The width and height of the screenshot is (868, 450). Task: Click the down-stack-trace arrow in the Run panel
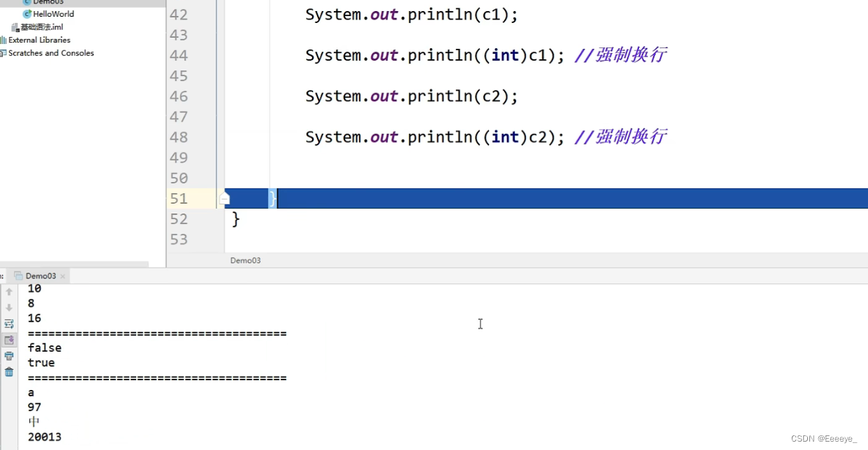[x=9, y=308]
